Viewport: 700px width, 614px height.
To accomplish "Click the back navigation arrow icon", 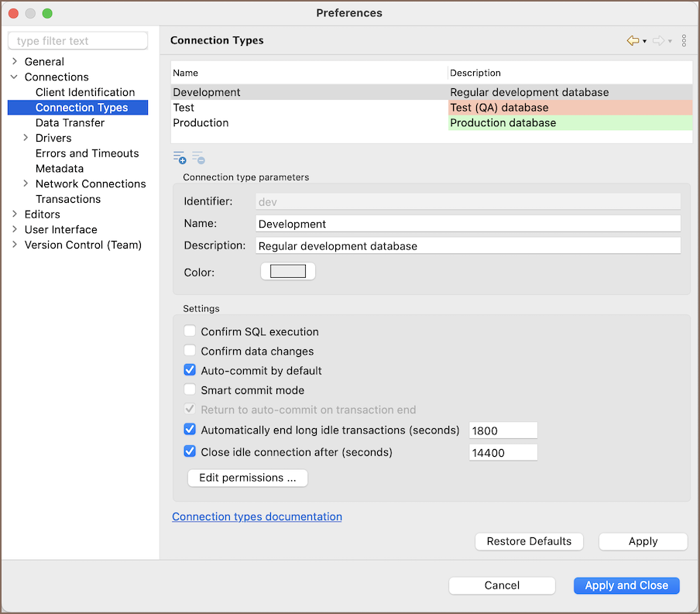I will 633,41.
